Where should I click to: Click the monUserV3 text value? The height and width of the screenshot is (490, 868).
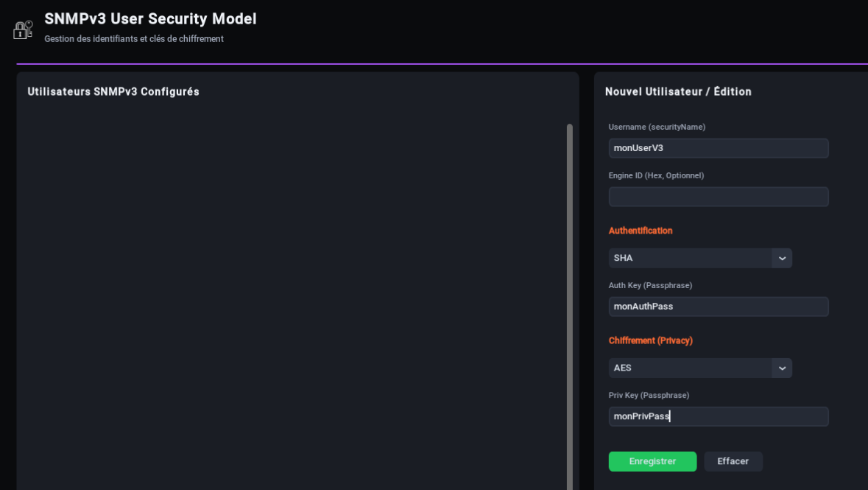(638, 148)
